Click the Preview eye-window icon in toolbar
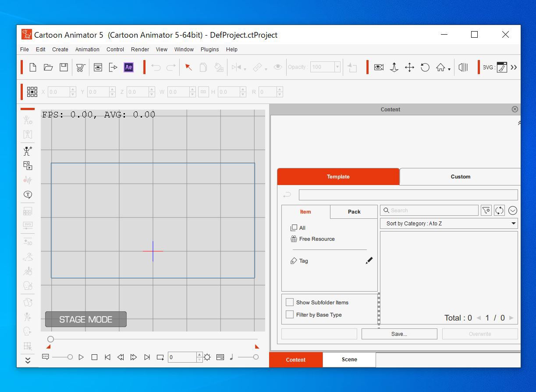 (98, 67)
